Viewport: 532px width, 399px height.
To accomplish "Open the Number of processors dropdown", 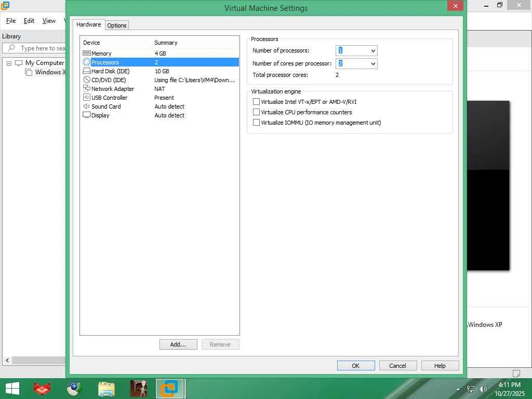I will [x=373, y=50].
